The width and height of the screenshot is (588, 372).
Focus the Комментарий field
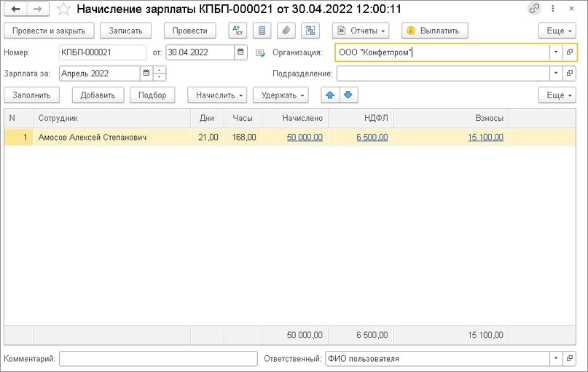[x=158, y=358]
